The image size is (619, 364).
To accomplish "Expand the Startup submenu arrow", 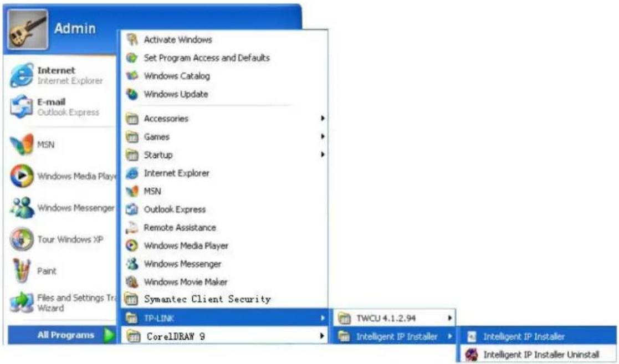I will coord(323,155).
